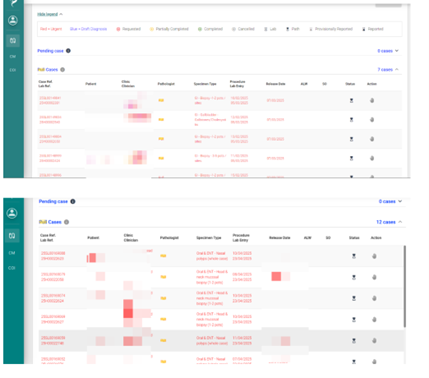Click status hourglass for Nasal polyps 10/04/2025 row
The width and height of the screenshot is (429, 378).
[354, 256]
